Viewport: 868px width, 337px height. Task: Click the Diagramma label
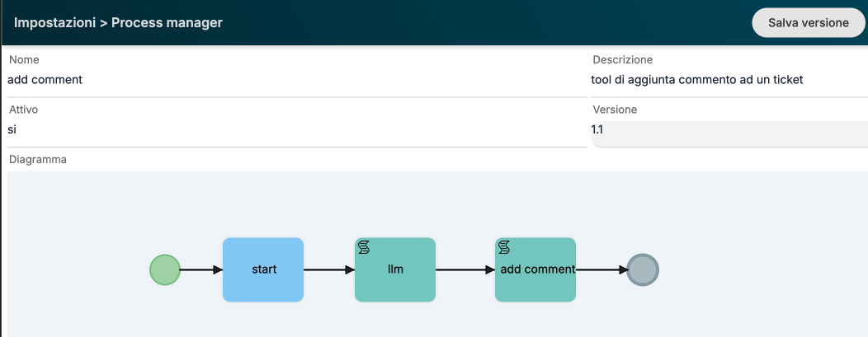[38, 160]
